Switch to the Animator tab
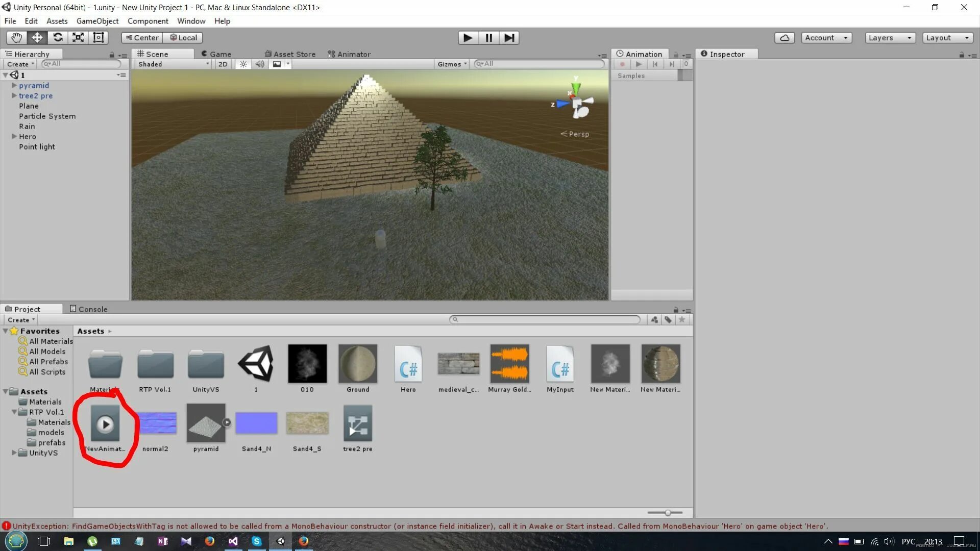 [x=349, y=54]
